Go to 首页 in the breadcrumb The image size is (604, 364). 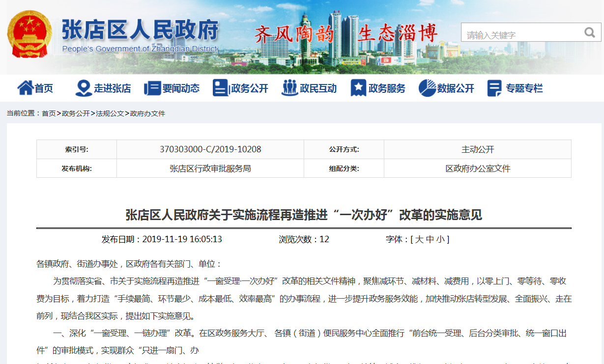click(x=49, y=113)
